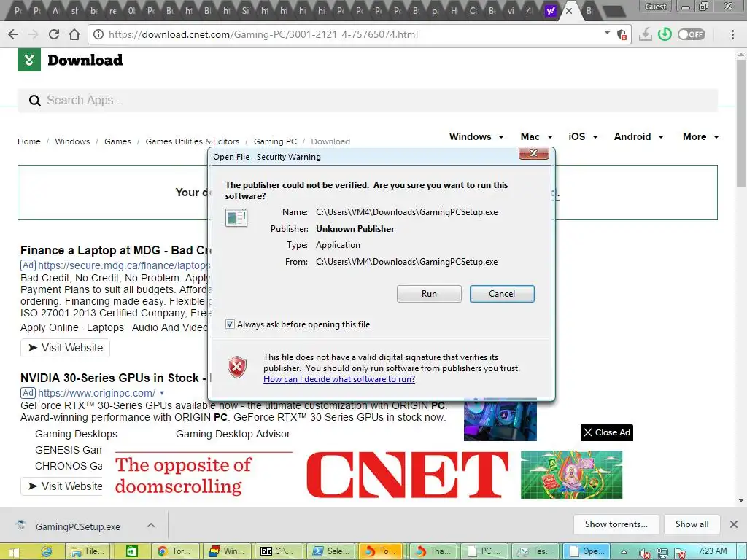The height and width of the screenshot is (560, 747).
Task: Open the Windows breadcrumb link
Action: pos(72,141)
